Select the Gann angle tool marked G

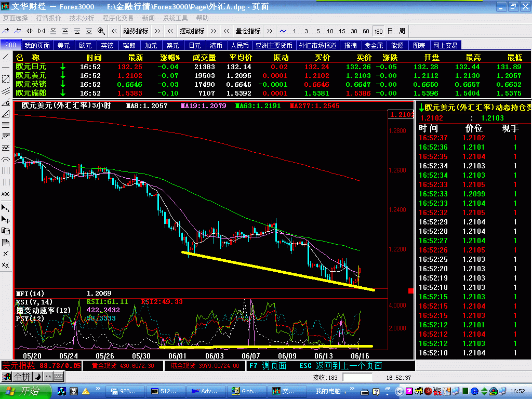click(6, 102)
